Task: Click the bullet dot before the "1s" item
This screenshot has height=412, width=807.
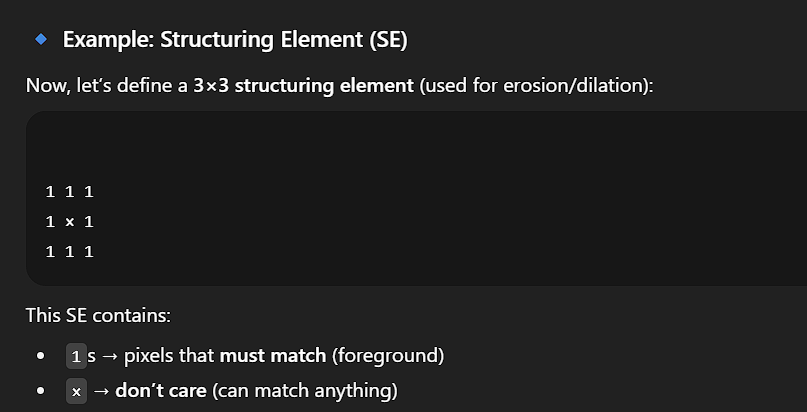Action: pyautogui.click(x=41, y=356)
